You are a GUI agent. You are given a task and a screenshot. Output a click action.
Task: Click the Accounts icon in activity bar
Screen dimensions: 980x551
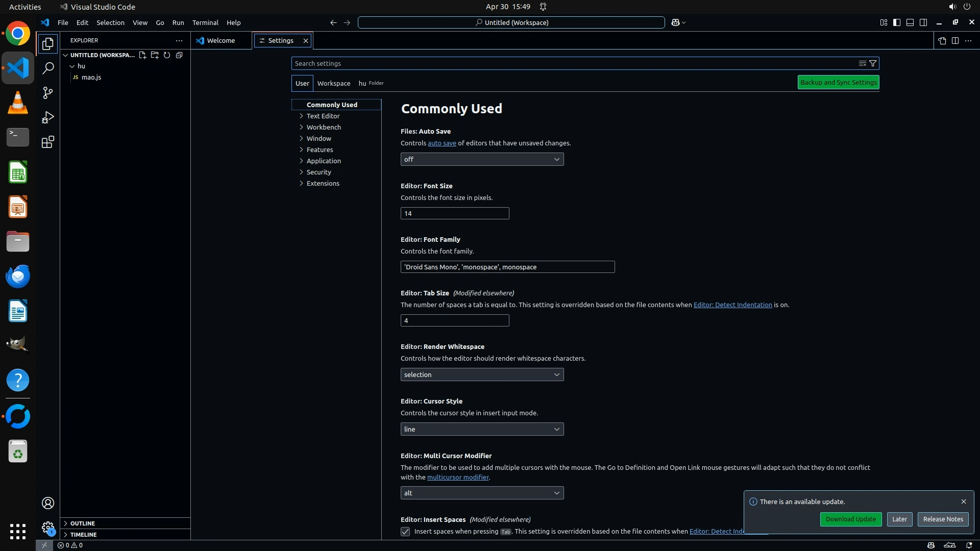point(47,503)
